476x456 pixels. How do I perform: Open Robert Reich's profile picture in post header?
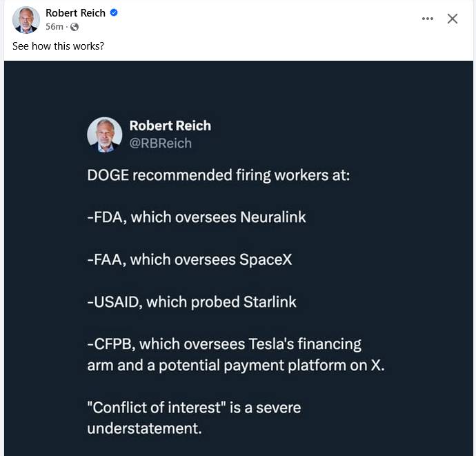pos(26,20)
